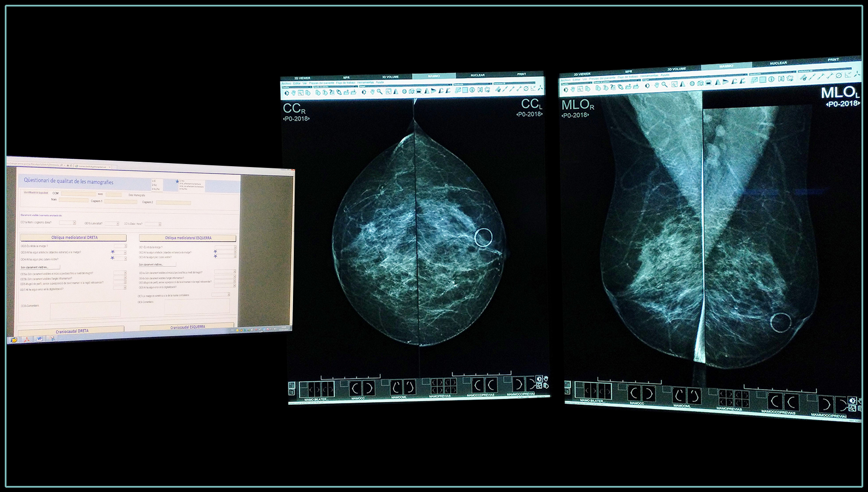Click the folder with up arrow on the CC monitor toolbar
Image resolution: width=868 pixels, height=492 pixels.
click(x=346, y=92)
